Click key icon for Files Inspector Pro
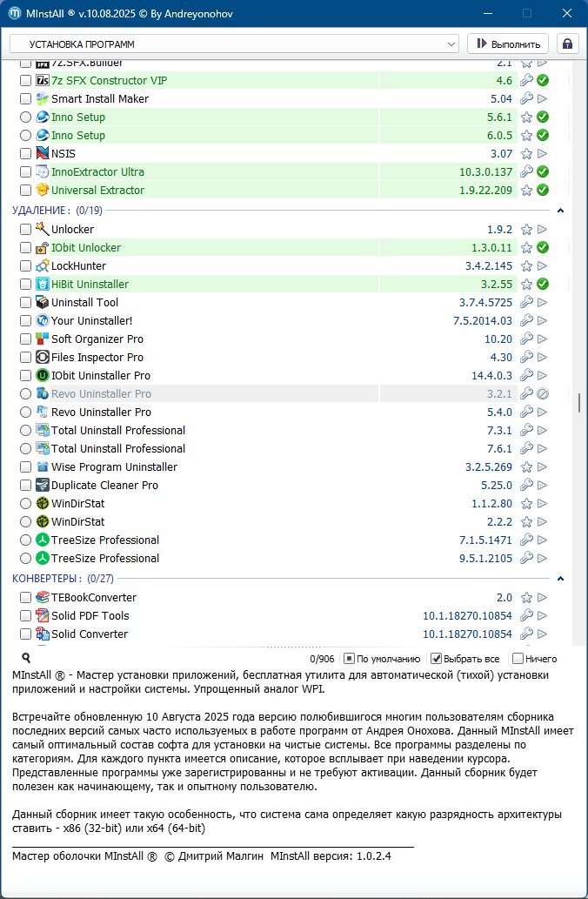This screenshot has height=899, width=588. [x=526, y=357]
